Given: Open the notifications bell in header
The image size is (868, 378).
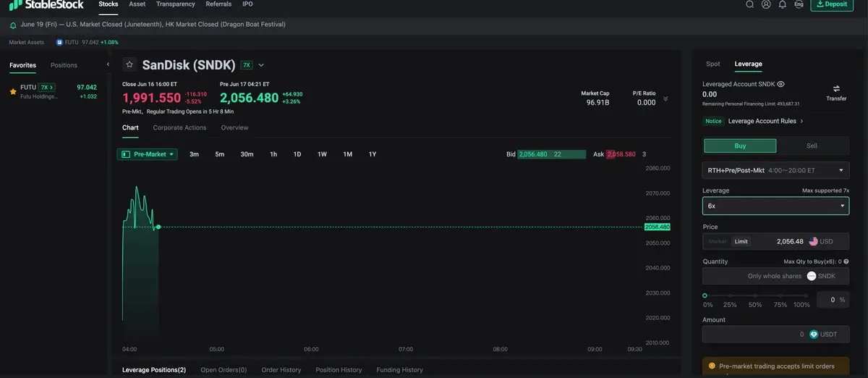Looking at the screenshot, I should click(783, 4).
